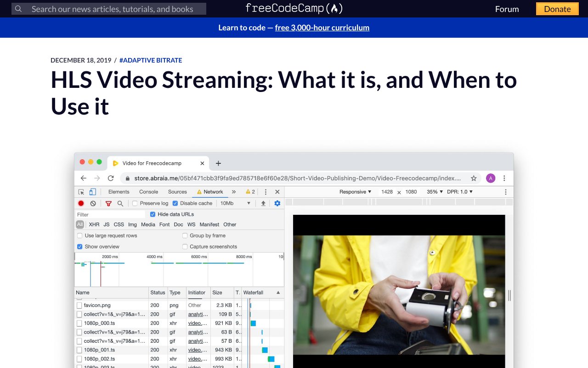Click the inspect element cursor icon

[x=81, y=192]
